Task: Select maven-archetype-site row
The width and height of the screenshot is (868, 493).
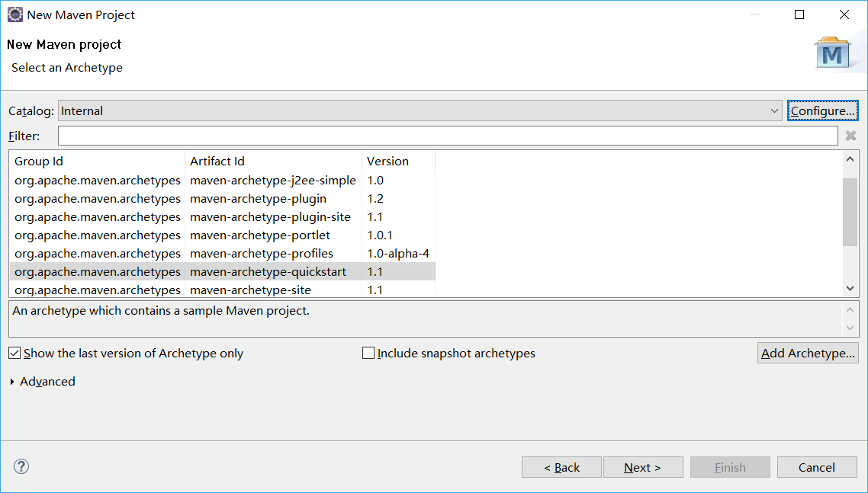Action: point(223,290)
